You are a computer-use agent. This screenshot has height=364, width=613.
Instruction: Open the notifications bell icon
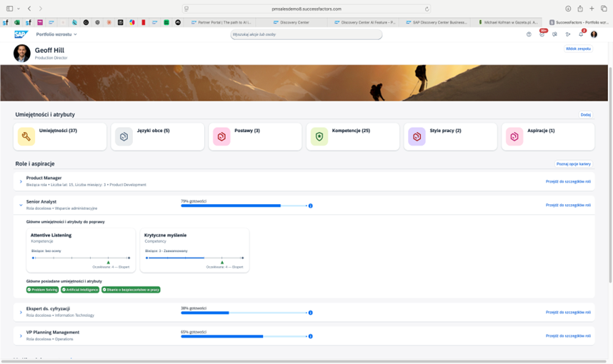tap(581, 34)
